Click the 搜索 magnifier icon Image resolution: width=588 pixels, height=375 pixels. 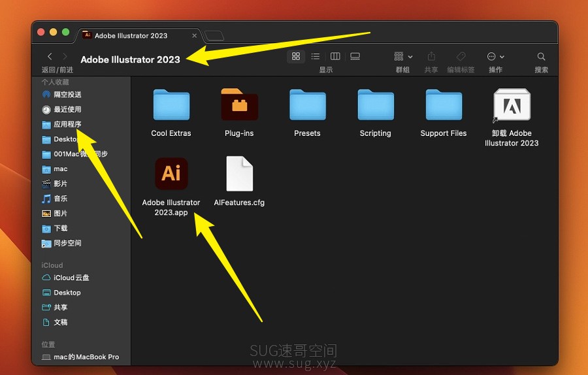tap(541, 56)
